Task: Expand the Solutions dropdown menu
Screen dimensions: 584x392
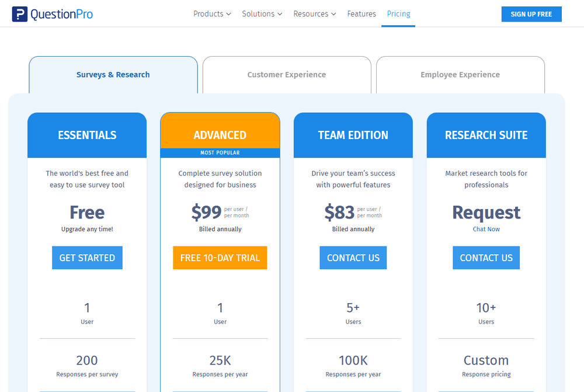Action: tap(262, 14)
